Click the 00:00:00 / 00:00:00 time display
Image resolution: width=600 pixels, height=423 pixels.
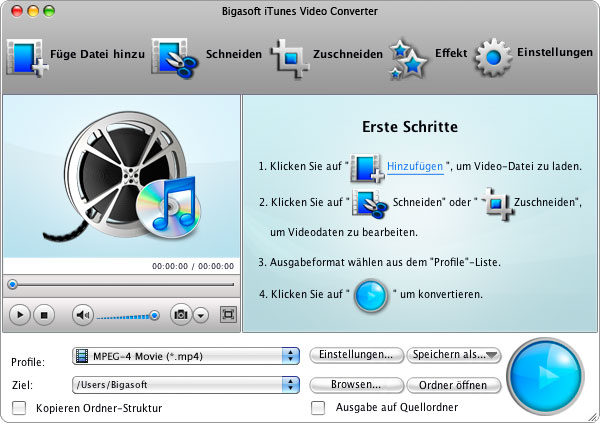[x=193, y=266]
